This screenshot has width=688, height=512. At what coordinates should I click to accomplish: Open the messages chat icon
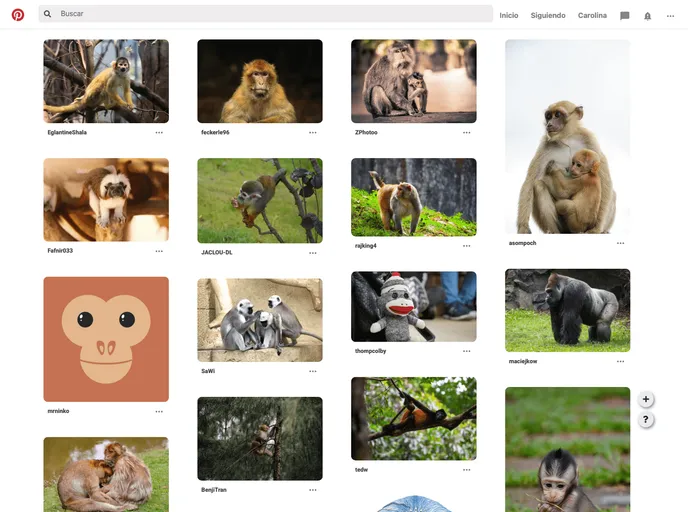click(624, 16)
